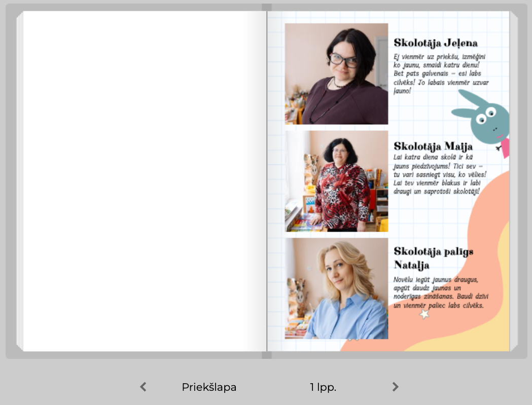The height and width of the screenshot is (405, 532).
Task: Click the pink tie on the bunny
Action: pos(505,148)
